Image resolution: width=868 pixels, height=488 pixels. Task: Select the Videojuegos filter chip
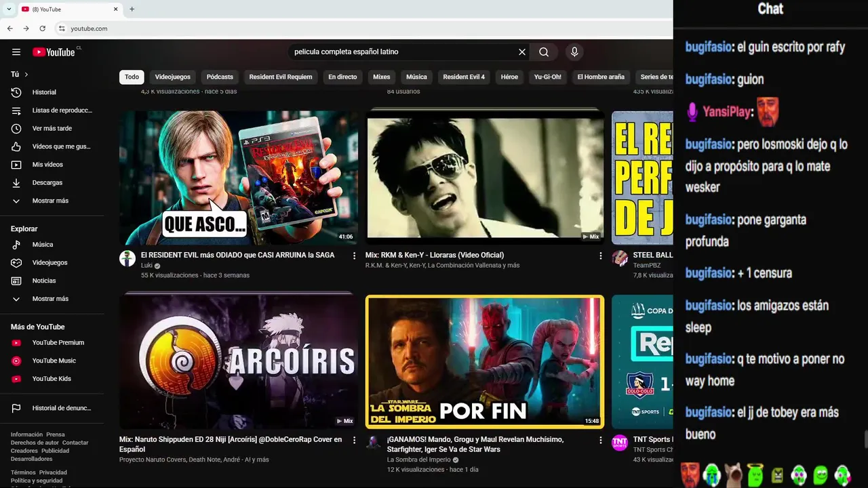[x=173, y=77]
